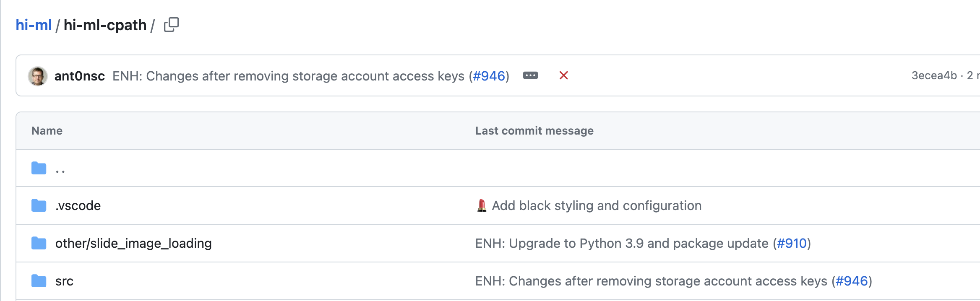Navigate up via the '..' entry
Viewport: 980px width, 301px height.
tap(60, 169)
